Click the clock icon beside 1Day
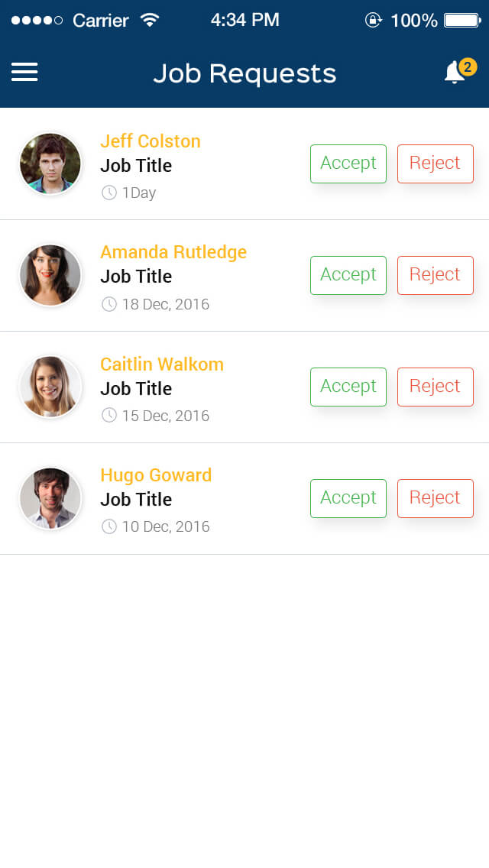This screenshot has width=489, height=868. coord(109,193)
